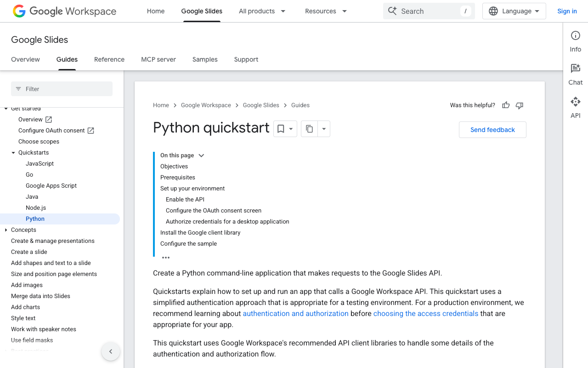The image size is (588, 368).
Task: Open external link icon beside Overview
Action: (x=49, y=120)
